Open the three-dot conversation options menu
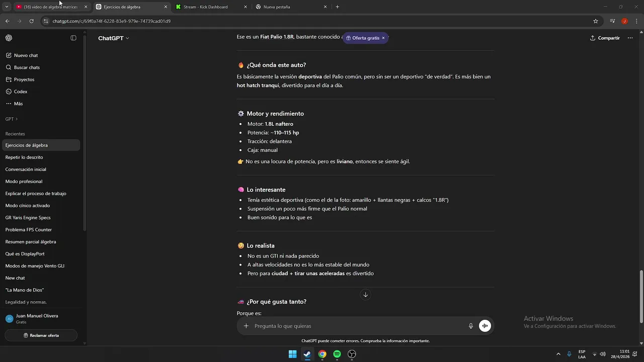 630,38
